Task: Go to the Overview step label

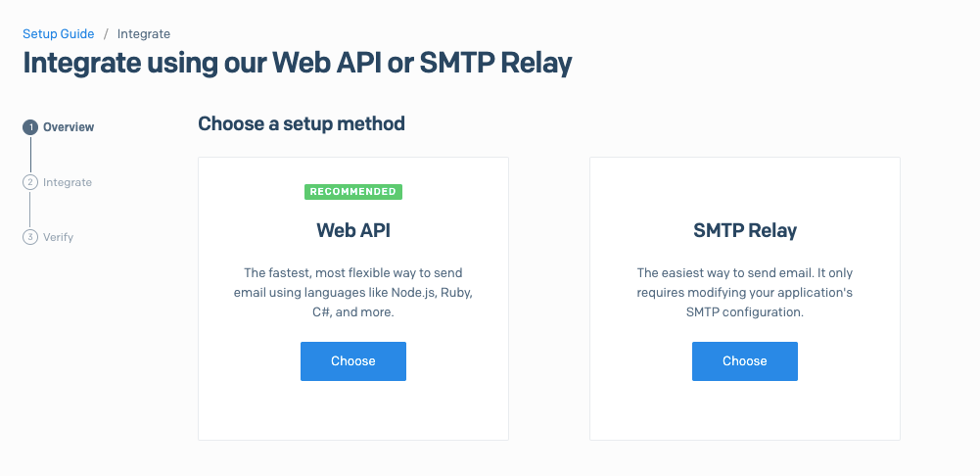Action: (69, 127)
